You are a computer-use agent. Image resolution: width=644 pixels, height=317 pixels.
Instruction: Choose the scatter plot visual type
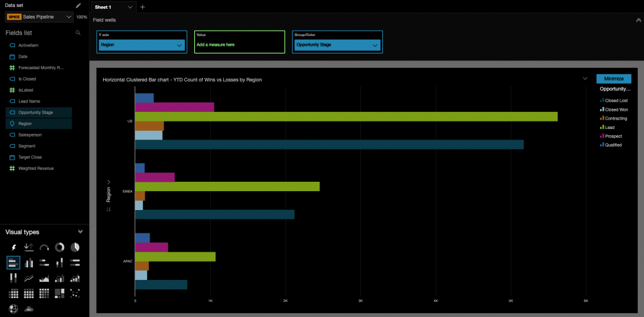(x=75, y=292)
